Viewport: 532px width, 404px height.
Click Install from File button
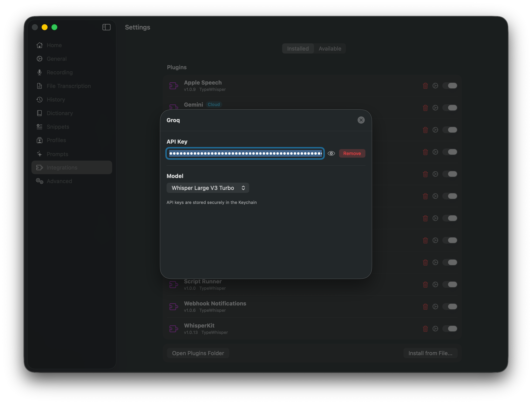pos(430,353)
